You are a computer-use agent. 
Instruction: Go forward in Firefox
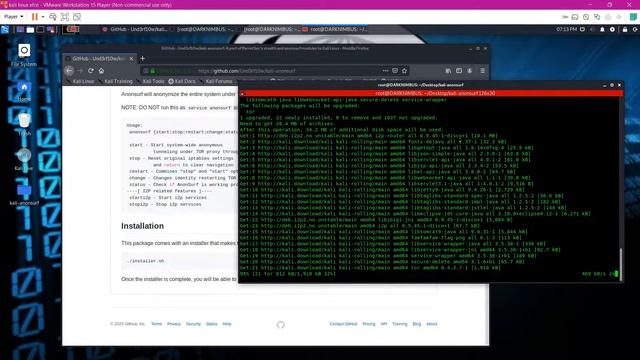click(x=80, y=71)
